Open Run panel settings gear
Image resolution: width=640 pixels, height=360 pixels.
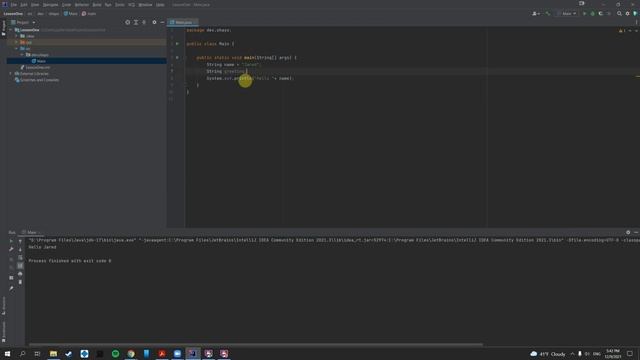628,232
